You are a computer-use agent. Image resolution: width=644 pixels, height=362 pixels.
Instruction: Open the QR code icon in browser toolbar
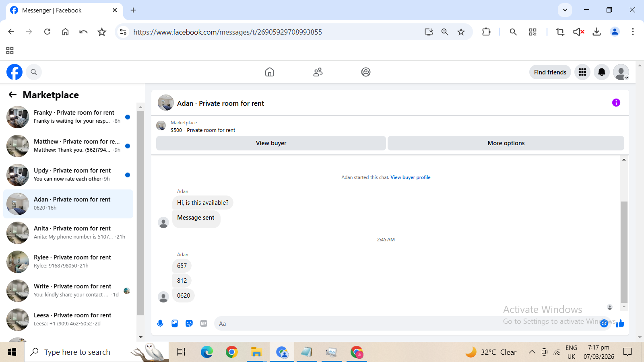pyautogui.click(x=533, y=32)
